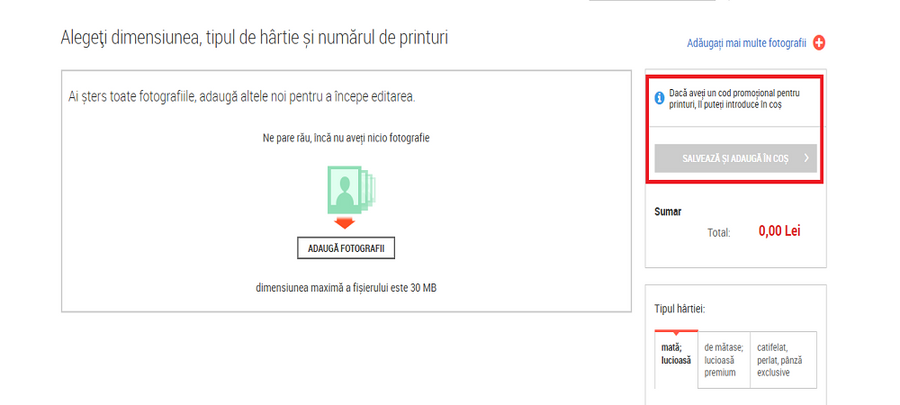900x405 pixels.
Task: Click the 0,00 Lei total amount
Action: point(779,231)
